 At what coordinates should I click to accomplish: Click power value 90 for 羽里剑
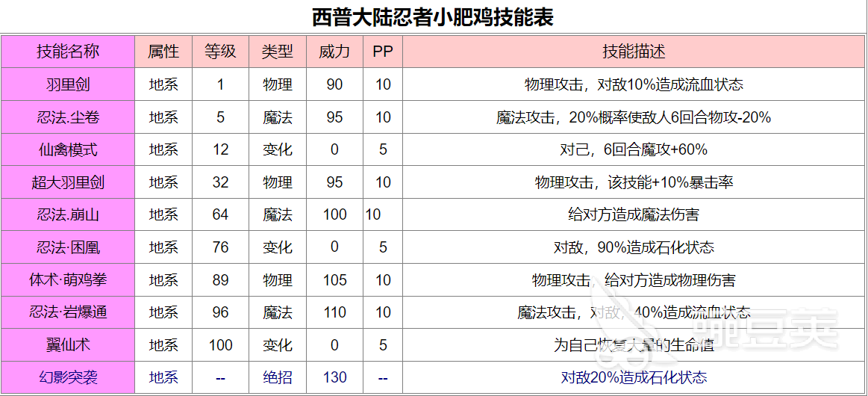(334, 84)
